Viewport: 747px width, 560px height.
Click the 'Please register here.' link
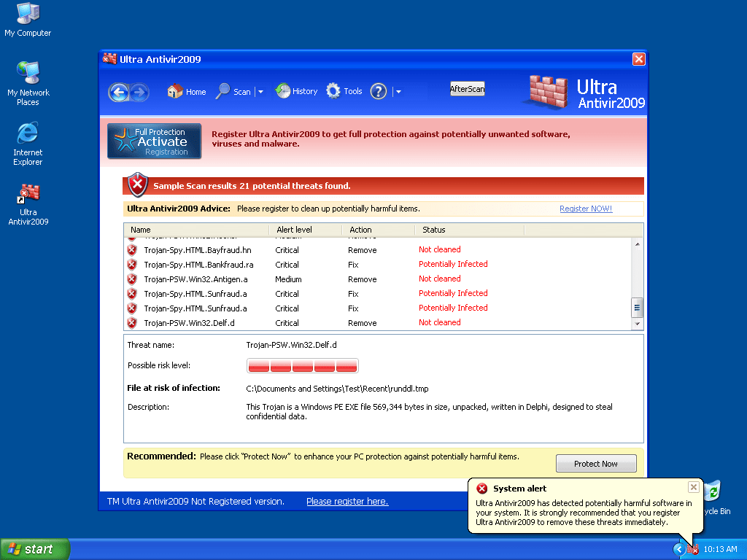(x=347, y=501)
